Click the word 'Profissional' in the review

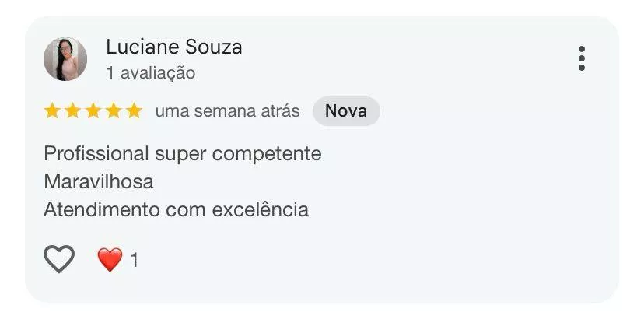pyautogui.click(x=96, y=154)
